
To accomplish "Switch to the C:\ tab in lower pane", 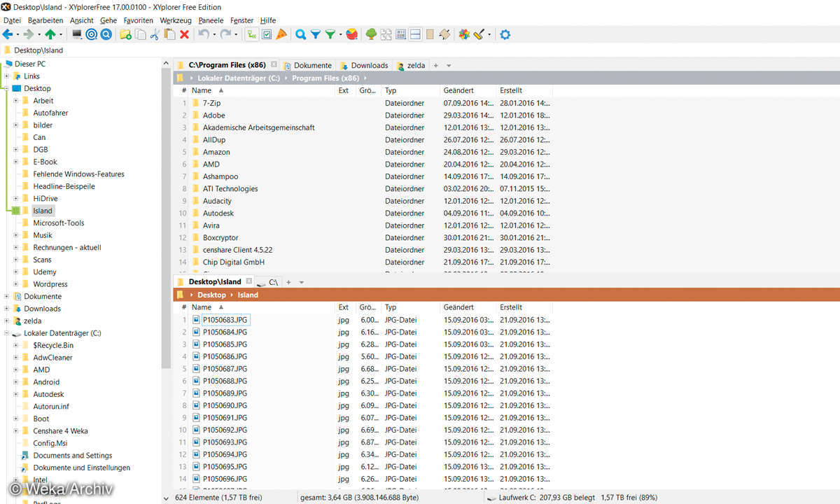I will [268, 282].
